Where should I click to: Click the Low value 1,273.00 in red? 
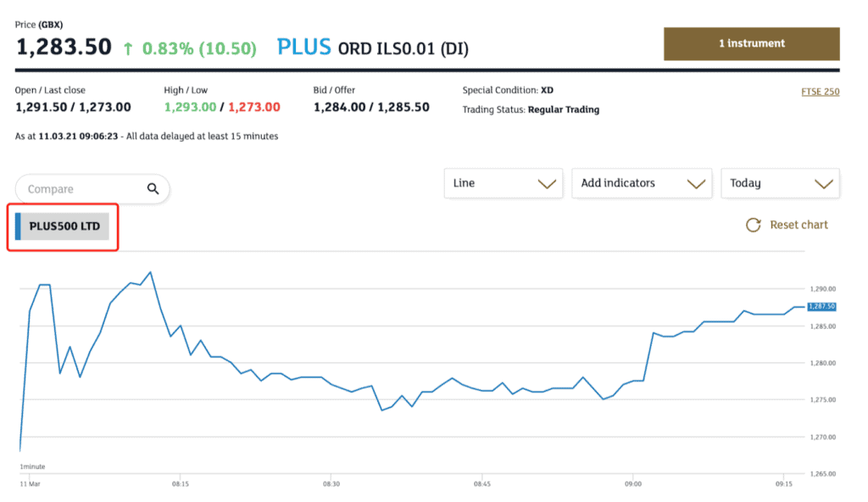tap(254, 107)
